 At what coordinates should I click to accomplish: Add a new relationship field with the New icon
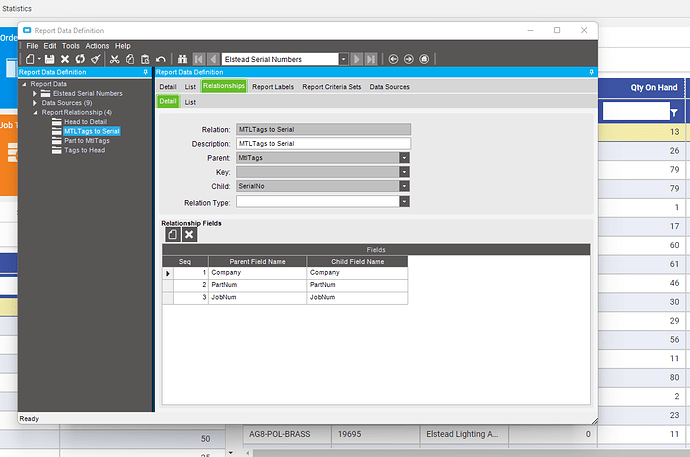pyautogui.click(x=173, y=234)
